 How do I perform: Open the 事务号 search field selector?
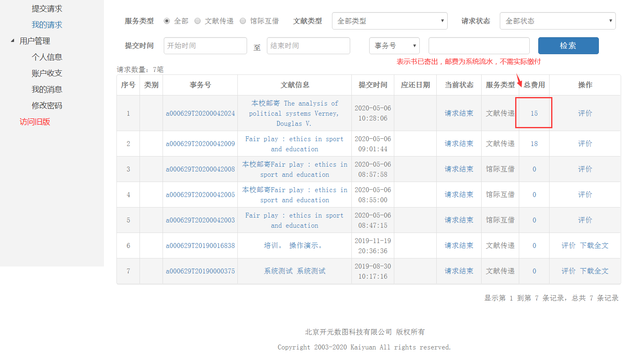coord(394,46)
